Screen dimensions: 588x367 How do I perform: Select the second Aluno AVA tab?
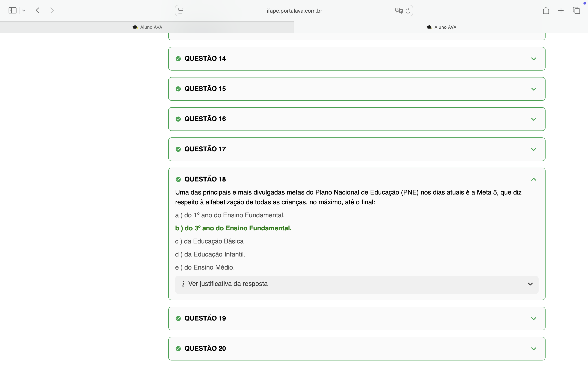(x=441, y=27)
